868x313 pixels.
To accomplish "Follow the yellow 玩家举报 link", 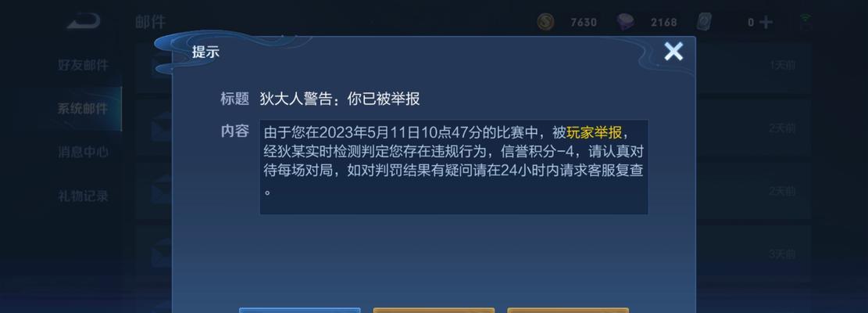I will (x=594, y=133).
